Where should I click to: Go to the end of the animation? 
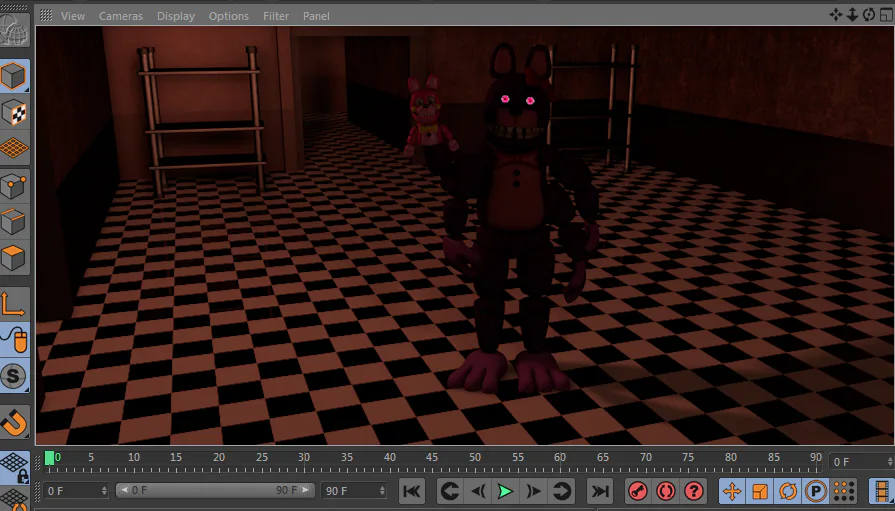(x=600, y=491)
